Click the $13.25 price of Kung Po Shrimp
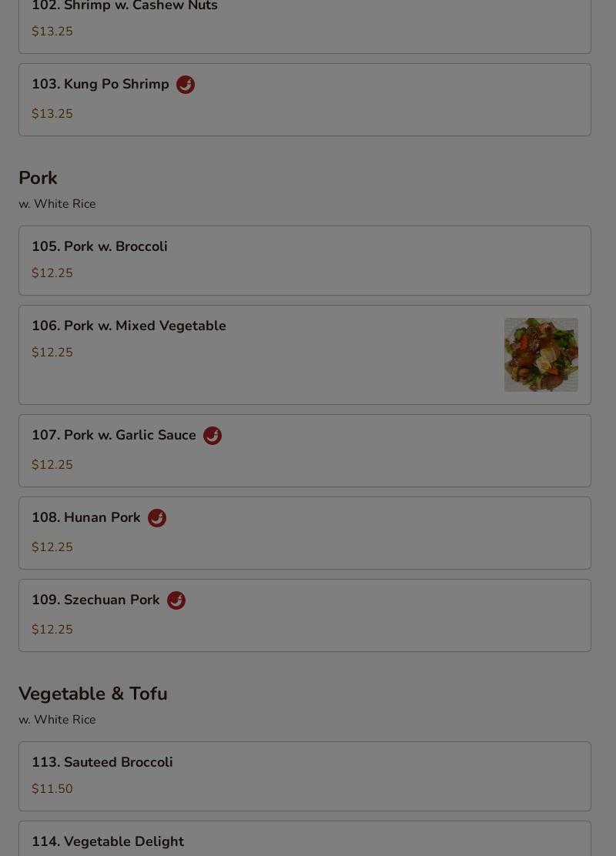 pos(52,114)
